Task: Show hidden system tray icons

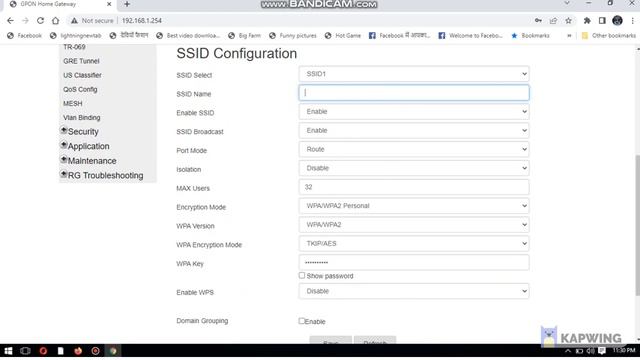Action: 568,351
